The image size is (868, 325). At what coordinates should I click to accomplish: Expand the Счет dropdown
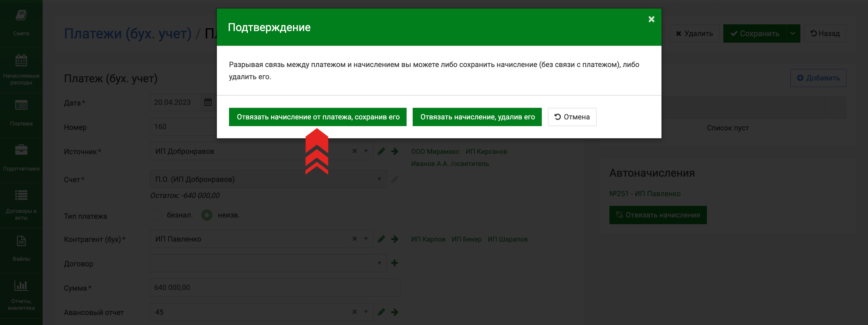click(379, 179)
